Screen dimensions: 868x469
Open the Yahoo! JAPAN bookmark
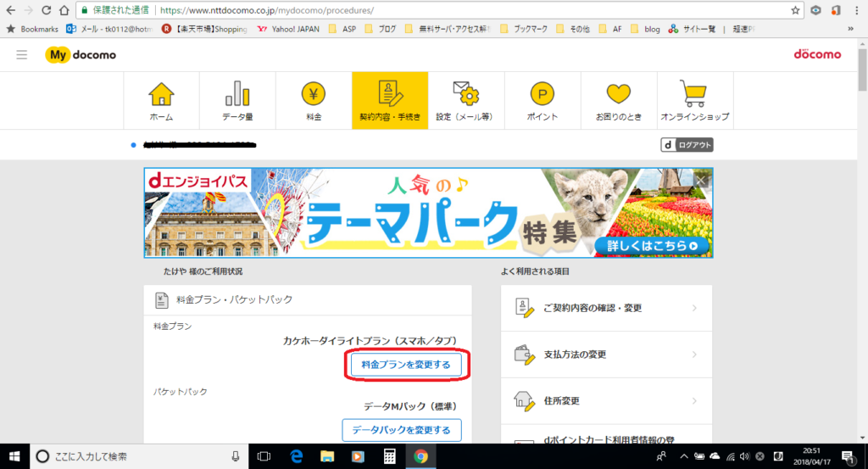(x=288, y=29)
